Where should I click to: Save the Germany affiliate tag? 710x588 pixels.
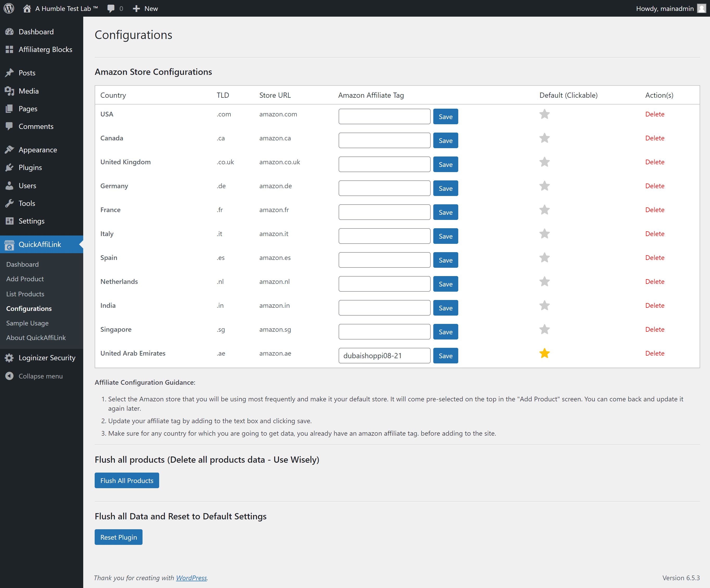tap(446, 188)
